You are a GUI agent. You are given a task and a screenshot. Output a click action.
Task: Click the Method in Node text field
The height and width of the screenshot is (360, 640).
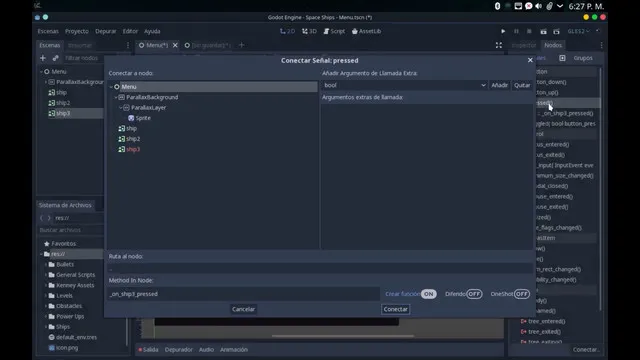pos(244,294)
